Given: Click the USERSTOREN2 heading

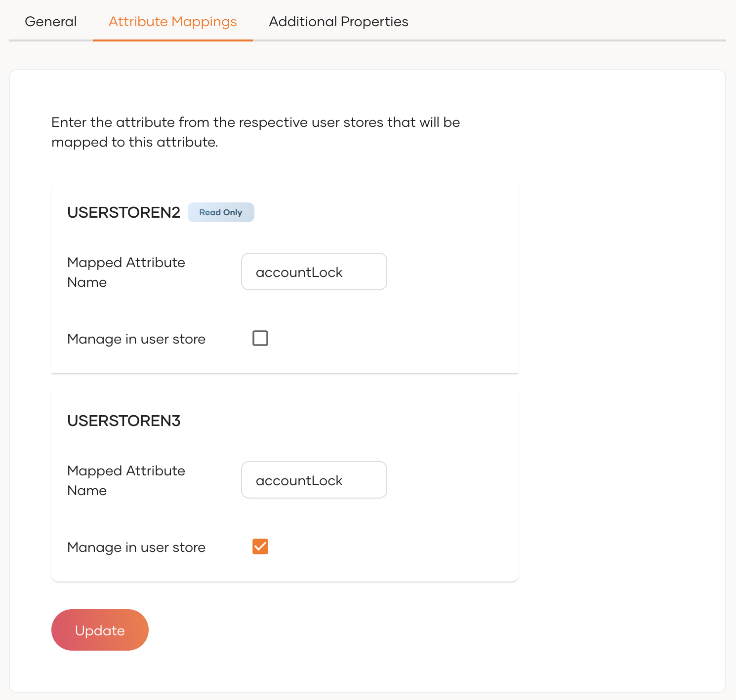Looking at the screenshot, I should 123,212.
